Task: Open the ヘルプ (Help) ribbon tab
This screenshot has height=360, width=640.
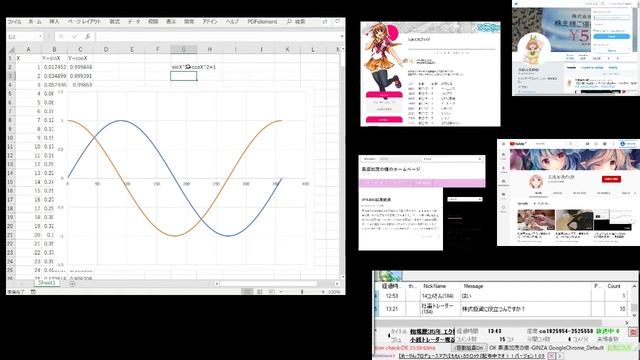Action: (232, 22)
